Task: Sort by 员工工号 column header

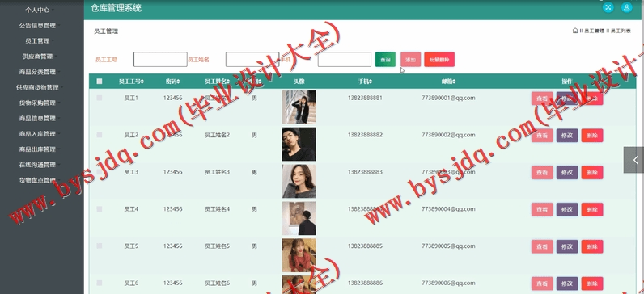Action: [x=131, y=82]
